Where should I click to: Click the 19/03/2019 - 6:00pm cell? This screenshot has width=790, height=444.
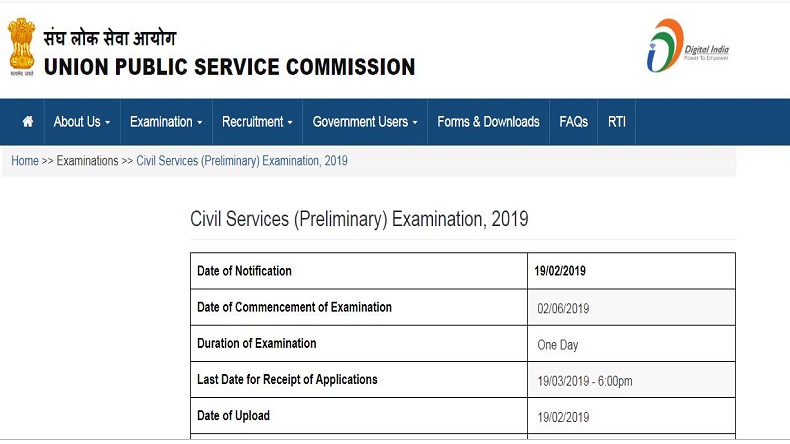click(585, 381)
